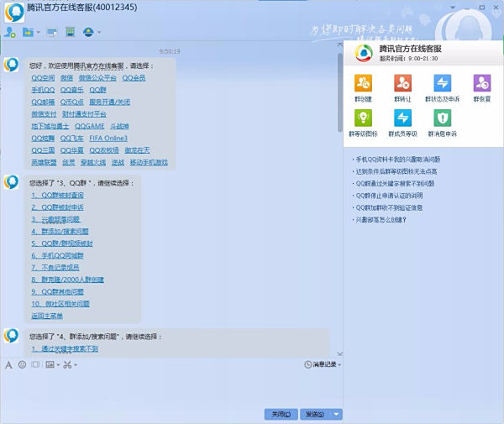Open the FIFA Online3 link
504x424 pixels.
[x=108, y=139]
